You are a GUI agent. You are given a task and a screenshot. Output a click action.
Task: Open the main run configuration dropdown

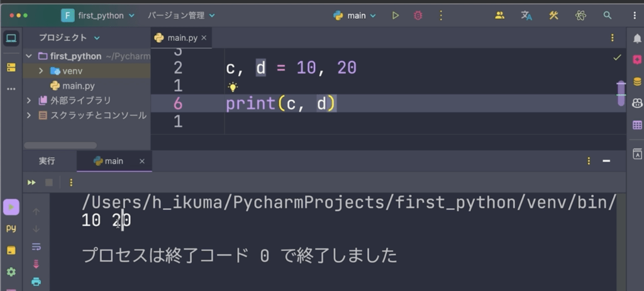pos(355,15)
